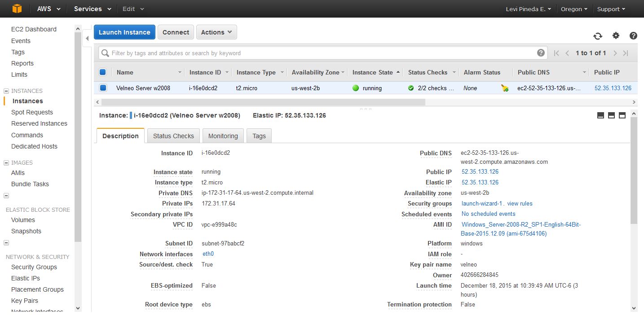644x315 pixels.
Task: Open the Actions dropdown button
Action: [x=216, y=32]
